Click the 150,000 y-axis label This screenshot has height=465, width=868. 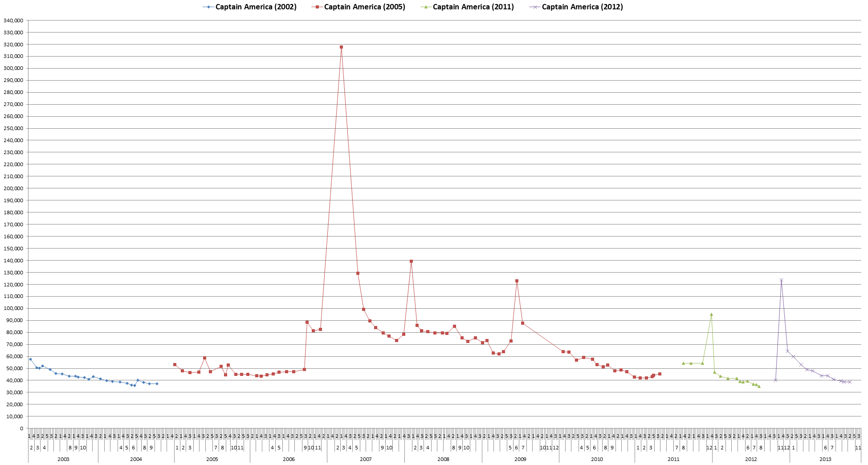pos(13,249)
